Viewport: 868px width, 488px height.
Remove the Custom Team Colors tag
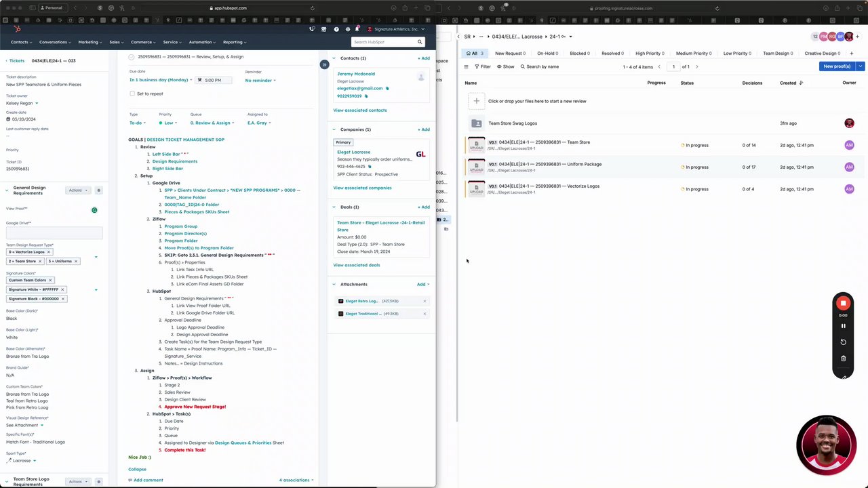coord(50,280)
